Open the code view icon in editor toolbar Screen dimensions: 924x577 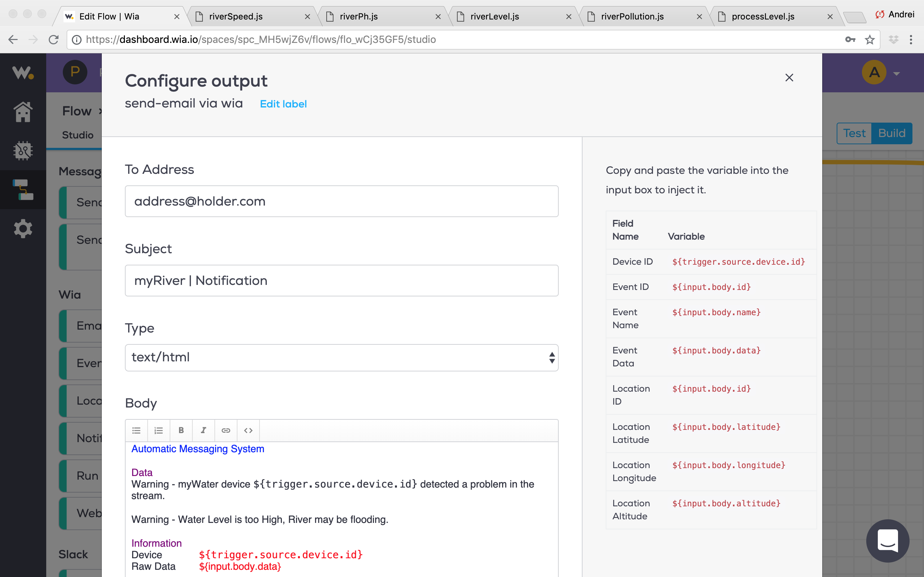248,431
